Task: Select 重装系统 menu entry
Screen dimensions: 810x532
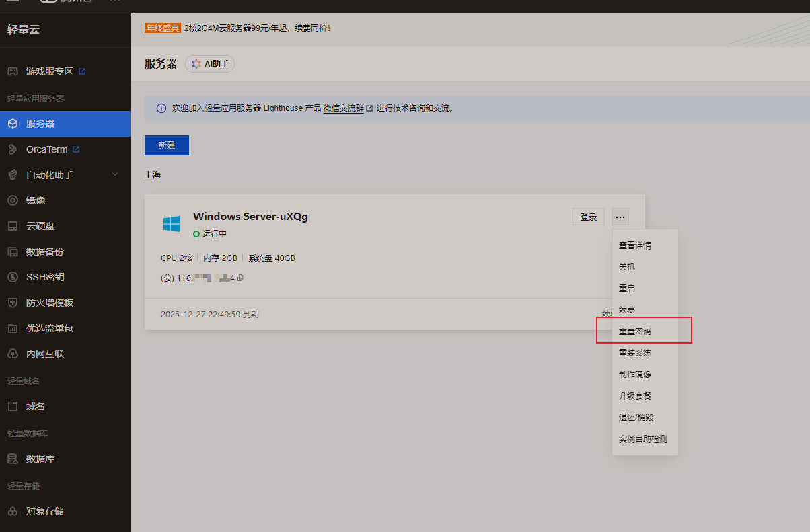Action: (635, 353)
